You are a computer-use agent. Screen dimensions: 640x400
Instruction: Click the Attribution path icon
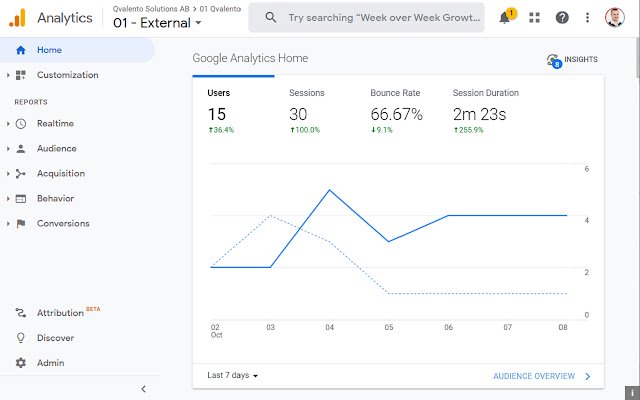20,313
